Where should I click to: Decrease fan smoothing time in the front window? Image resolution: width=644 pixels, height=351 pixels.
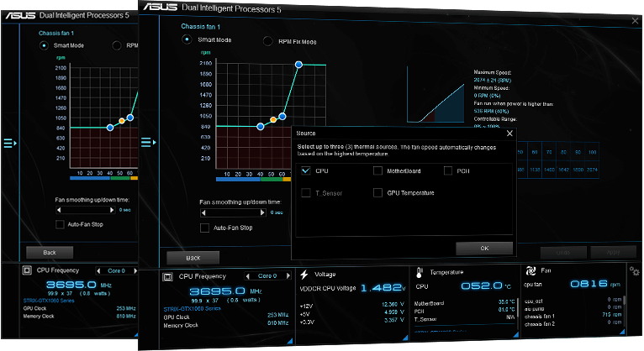pos(203,212)
